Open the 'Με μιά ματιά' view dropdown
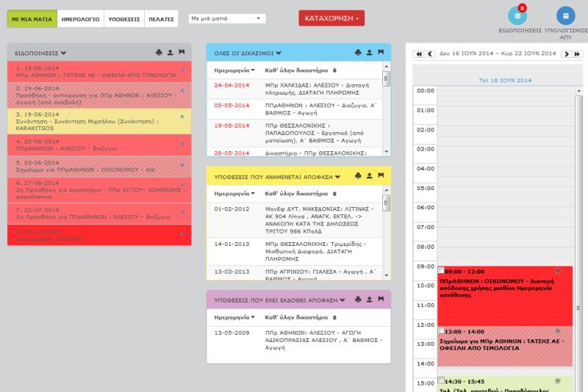Viewport: 588px width, 392px height. pyautogui.click(x=227, y=18)
